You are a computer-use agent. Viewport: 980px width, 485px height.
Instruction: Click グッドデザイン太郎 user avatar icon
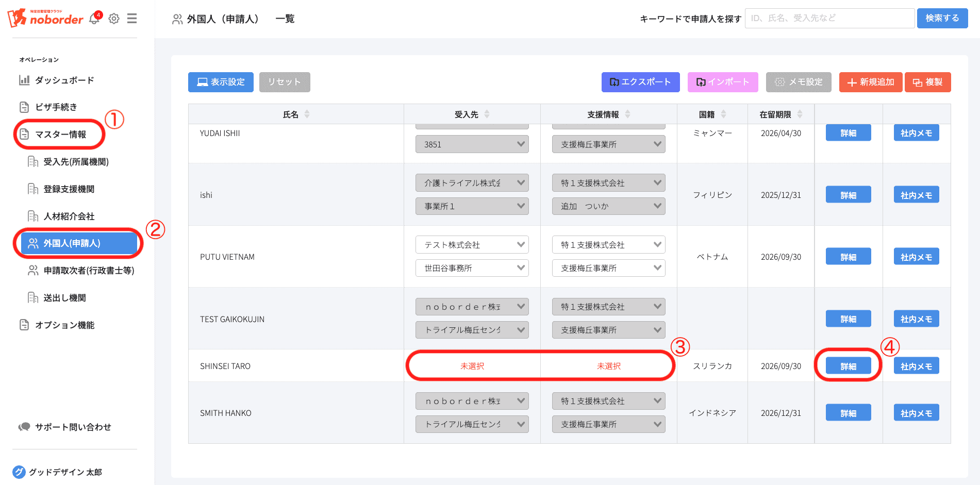click(x=19, y=472)
